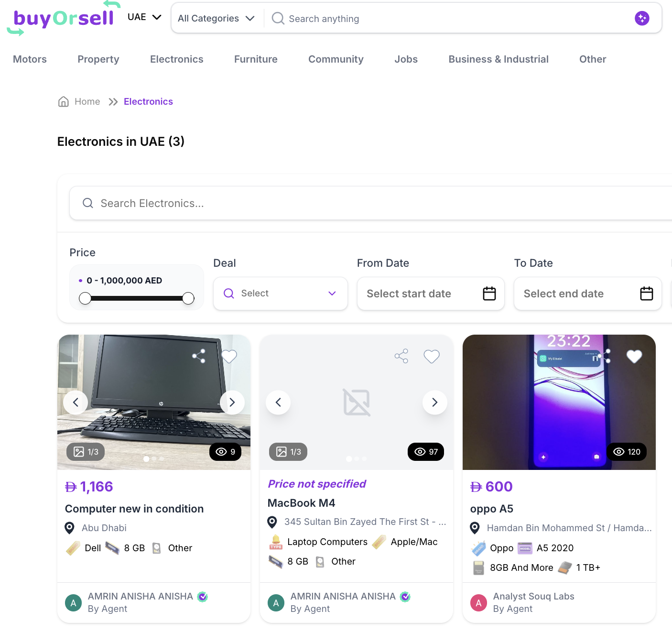Click the Apple/Mac brand tag icon
Viewport: 672px width, 632px height.
(x=379, y=542)
